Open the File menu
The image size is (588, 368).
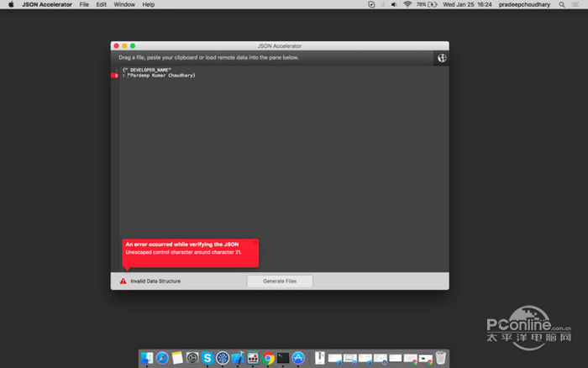tap(84, 4)
